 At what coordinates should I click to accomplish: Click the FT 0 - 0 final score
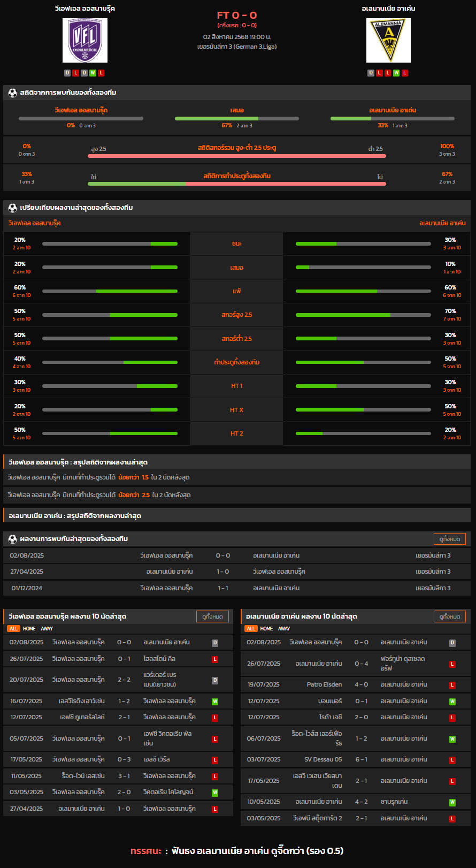click(237, 15)
